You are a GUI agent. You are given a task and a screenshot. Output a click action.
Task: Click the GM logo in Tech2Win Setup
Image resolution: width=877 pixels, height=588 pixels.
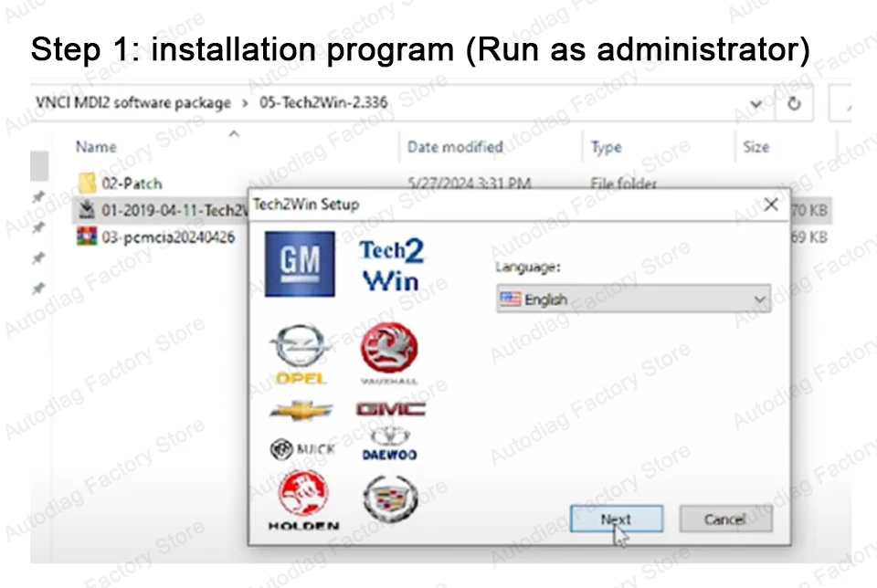click(300, 264)
